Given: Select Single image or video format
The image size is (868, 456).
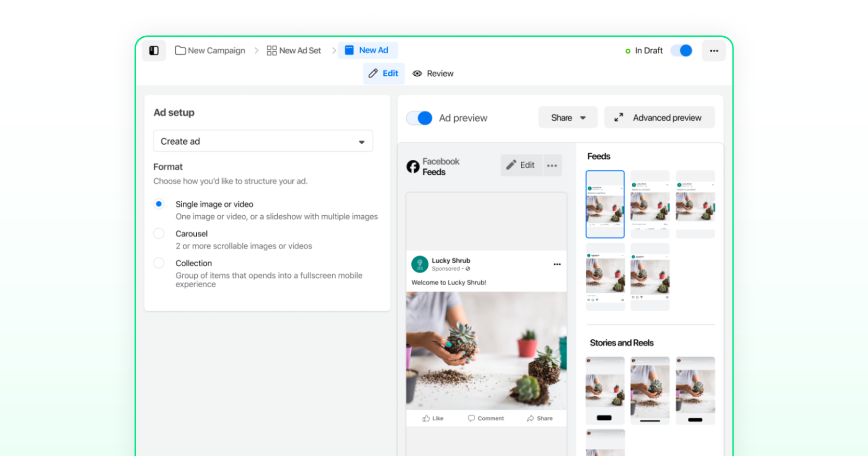Looking at the screenshot, I should (x=159, y=204).
